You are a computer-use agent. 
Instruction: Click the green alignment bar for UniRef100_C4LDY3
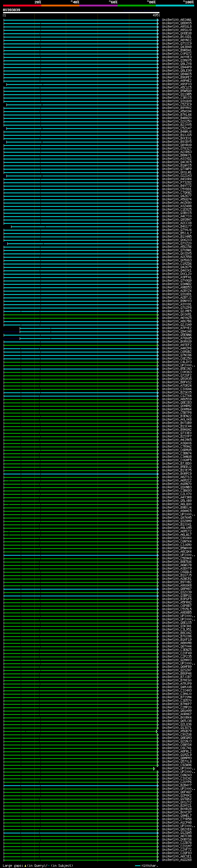point(81,362)
